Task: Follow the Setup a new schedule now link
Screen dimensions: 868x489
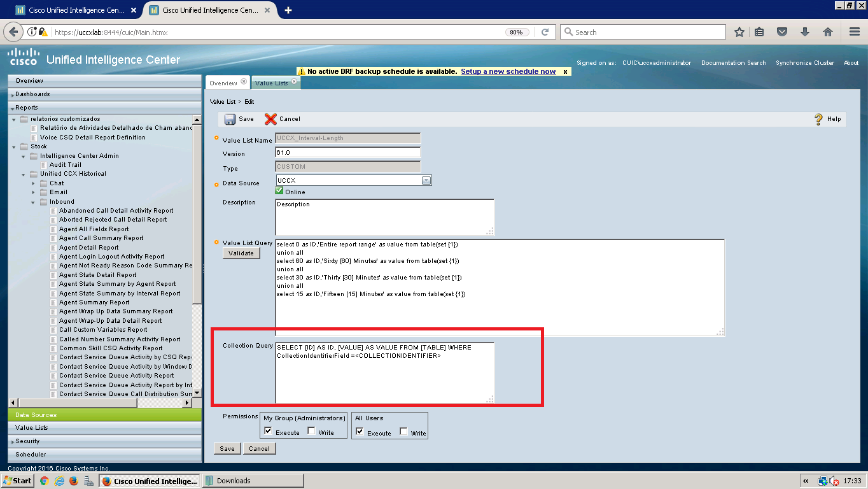Action: pyautogui.click(x=508, y=72)
